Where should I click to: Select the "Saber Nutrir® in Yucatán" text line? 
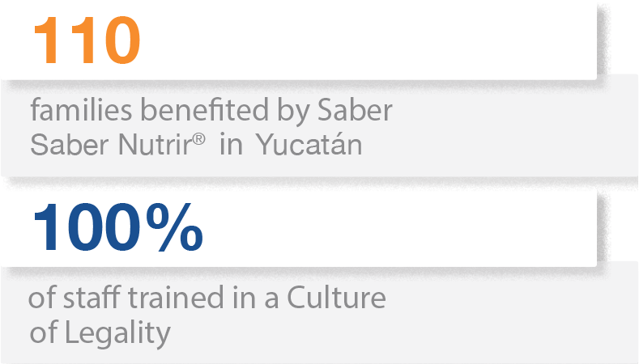tap(195, 145)
